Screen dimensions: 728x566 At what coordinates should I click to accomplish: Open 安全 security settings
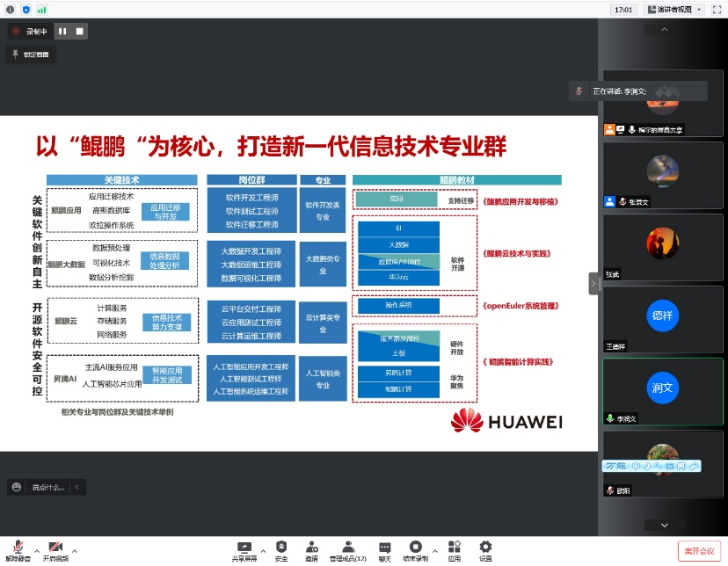tap(281, 551)
